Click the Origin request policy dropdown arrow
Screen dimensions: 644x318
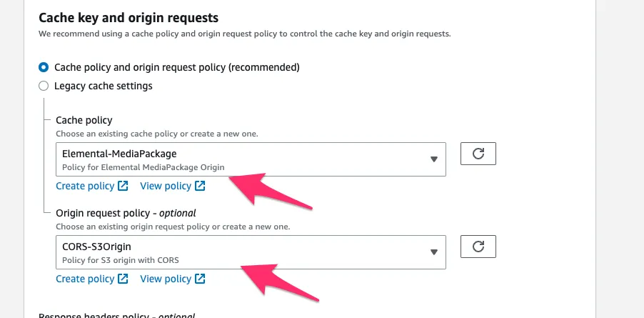[433, 252]
